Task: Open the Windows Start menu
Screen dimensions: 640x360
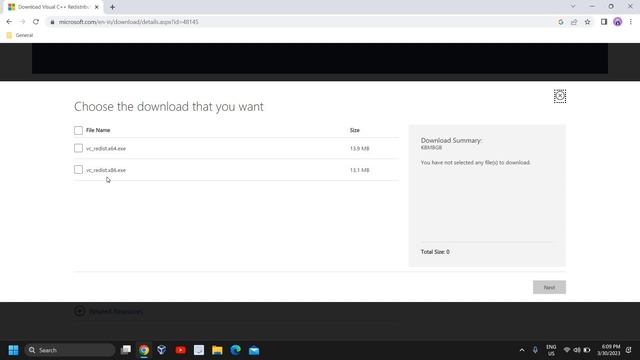Action: tap(13, 350)
